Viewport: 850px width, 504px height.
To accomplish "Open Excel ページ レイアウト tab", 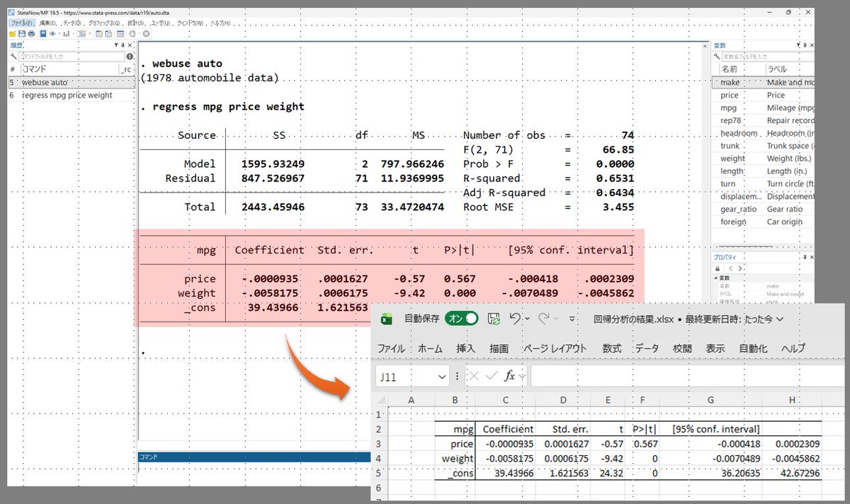I will point(555,348).
